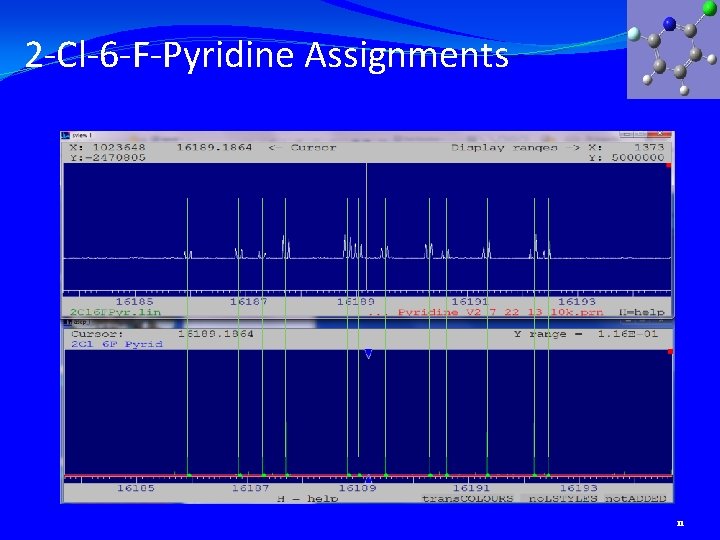Screen dimensions: 720x540
Task: Click axis label 16191 in lower prediction window
Action: (472, 488)
